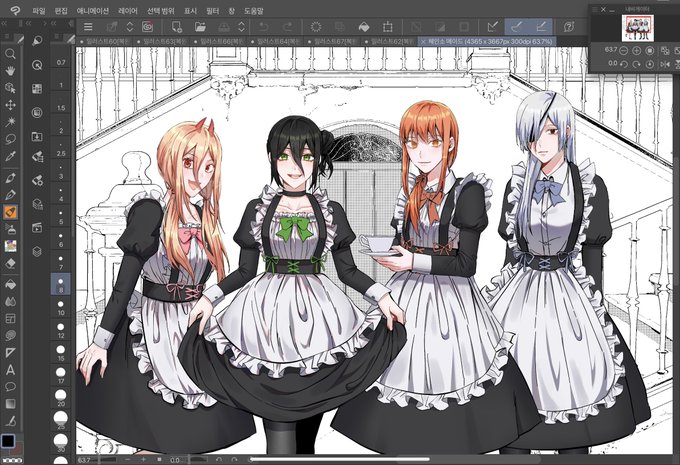Click the black main color swatch

[x=7, y=441]
